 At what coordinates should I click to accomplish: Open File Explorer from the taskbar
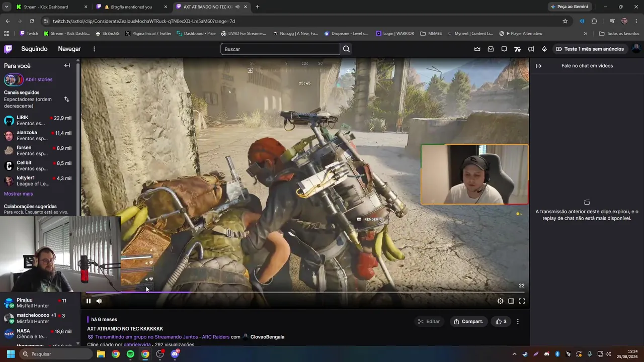tap(101, 354)
